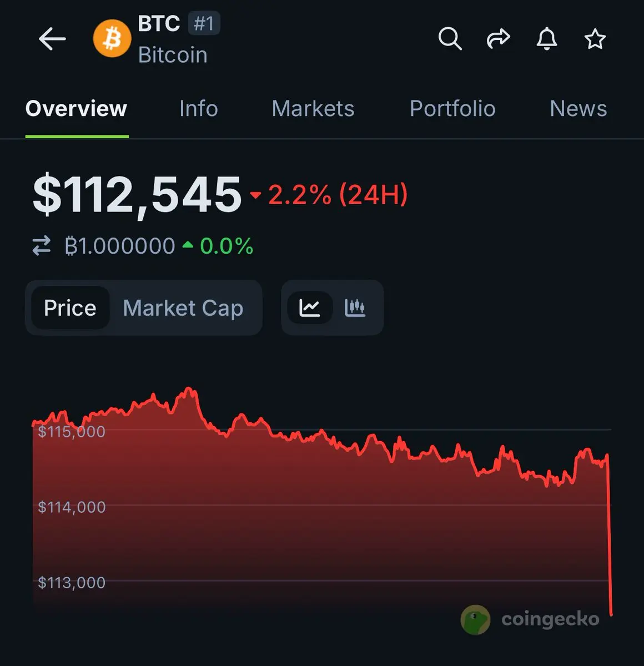This screenshot has height=666, width=644.
Task: Set a price alert with the bell icon
Action: coord(547,39)
